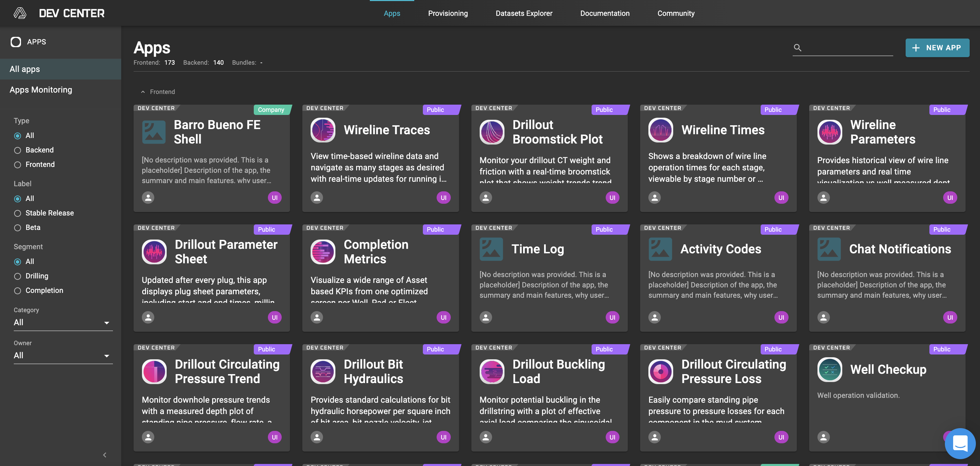Click the Chat Notifications placeholder image icon
Image resolution: width=980 pixels, height=466 pixels.
coord(829,249)
